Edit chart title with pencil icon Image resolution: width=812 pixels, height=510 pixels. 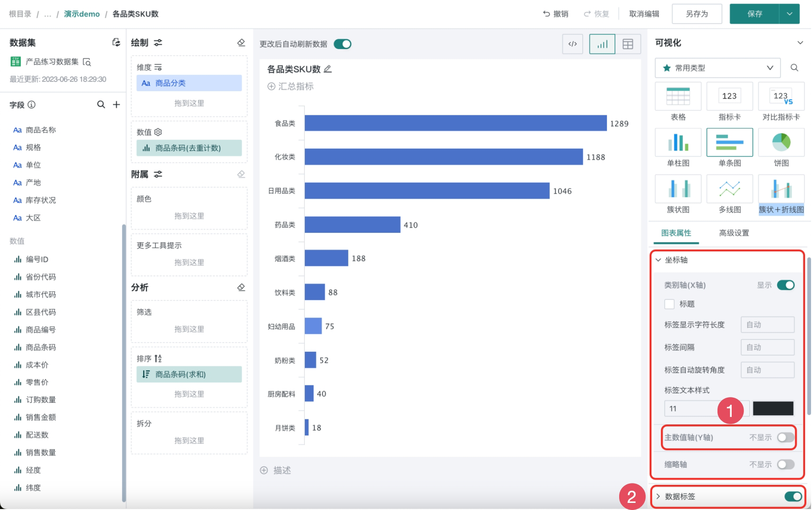(x=328, y=69)
